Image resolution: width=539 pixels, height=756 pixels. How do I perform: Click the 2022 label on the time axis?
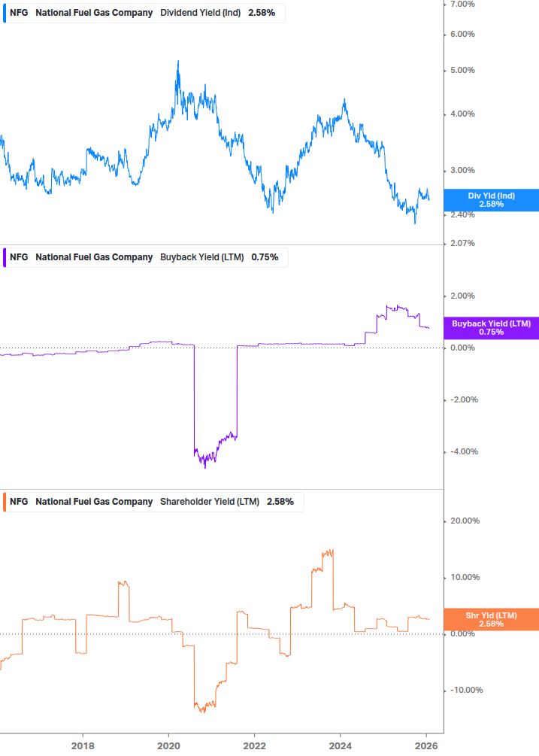click(x=254, y=746)
